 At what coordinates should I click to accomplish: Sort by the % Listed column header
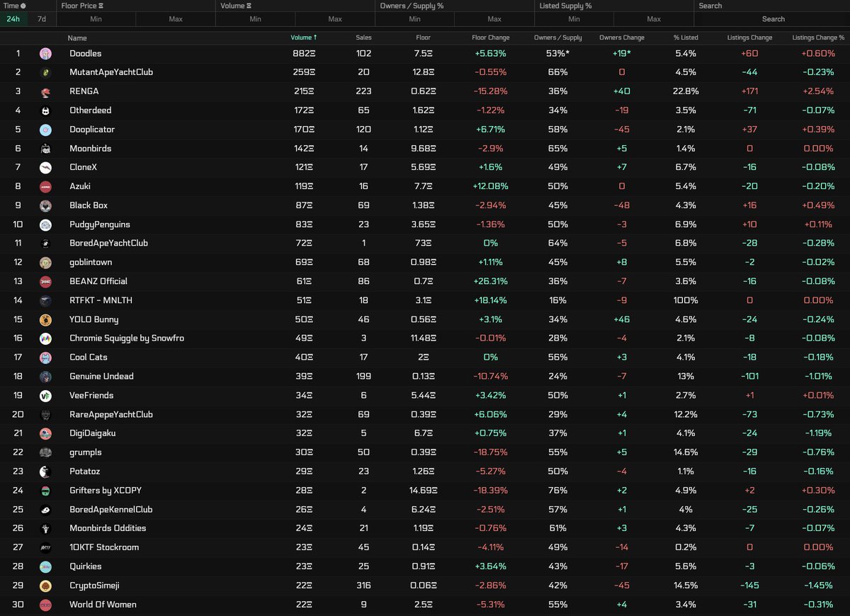click(x=686, y=38)
